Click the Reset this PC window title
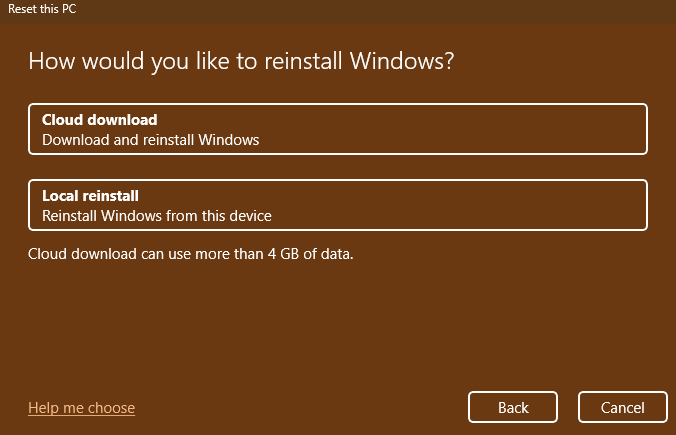676x435 pixels. pyautogui.click(x=43, y=9)
